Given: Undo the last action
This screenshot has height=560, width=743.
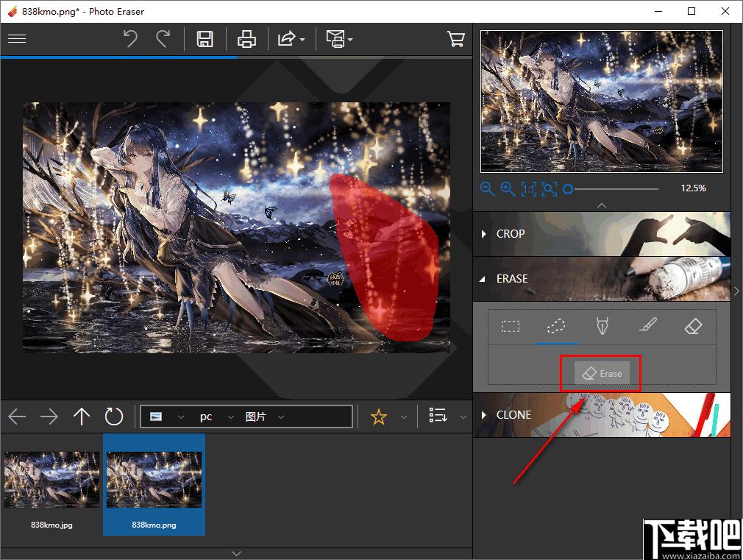Looking at the screenshot, I should click(x=130, y=39).
